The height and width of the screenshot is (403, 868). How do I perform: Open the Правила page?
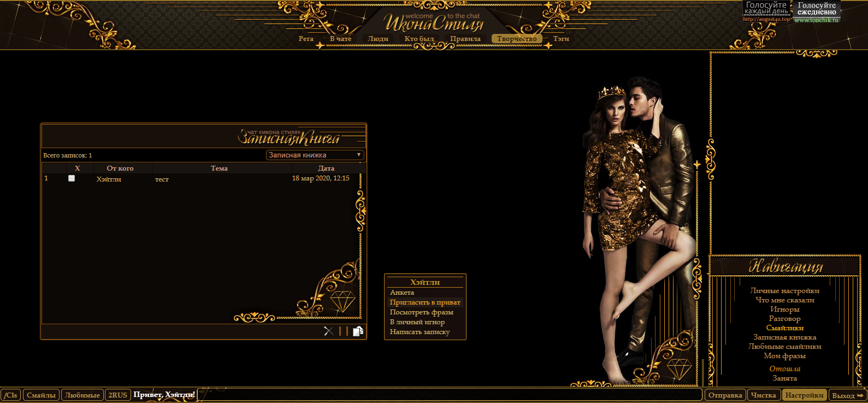pyautogui.click(x=465, y=39)
